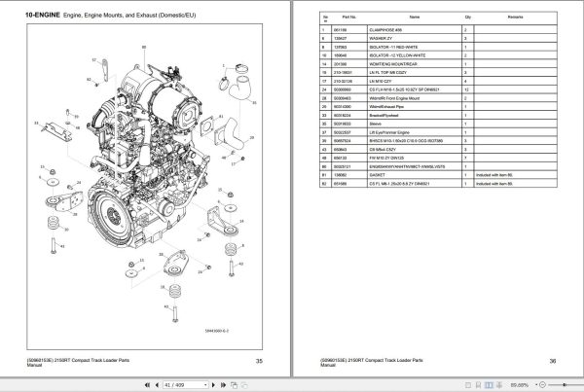Click the right page footer '2150RT Compact Track Loader Parts Manual'
Viewport: 584px width, 392px height.
click(x=372, y=362)
